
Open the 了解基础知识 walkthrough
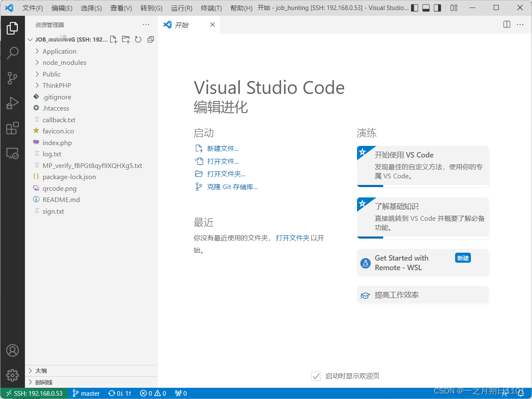(x=423, y=218)
